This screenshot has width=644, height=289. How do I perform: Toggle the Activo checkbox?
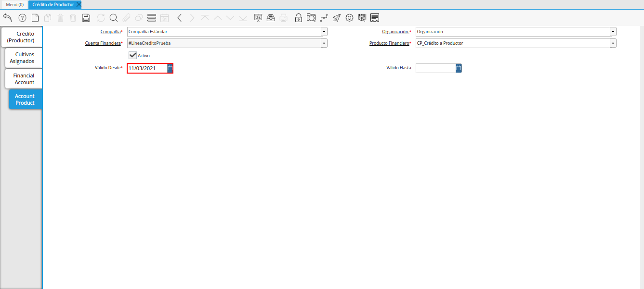tap(133, 55)
